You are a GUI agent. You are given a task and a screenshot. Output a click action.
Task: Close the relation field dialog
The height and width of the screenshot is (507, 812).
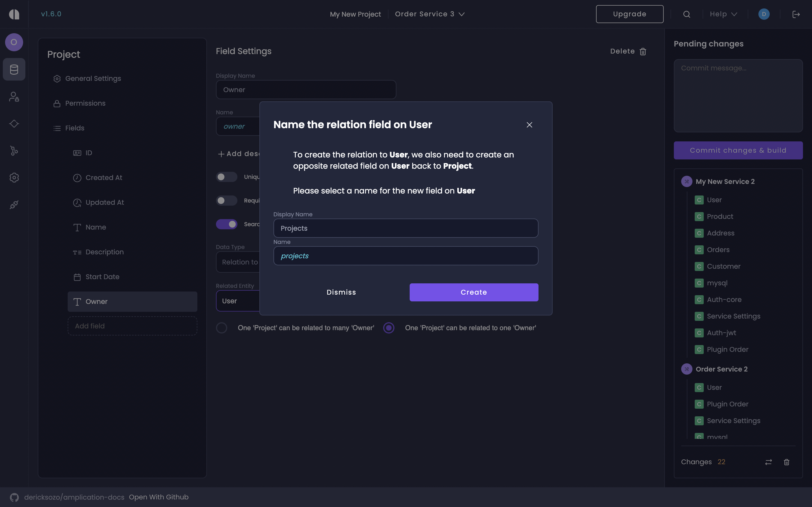coord(529,125)
